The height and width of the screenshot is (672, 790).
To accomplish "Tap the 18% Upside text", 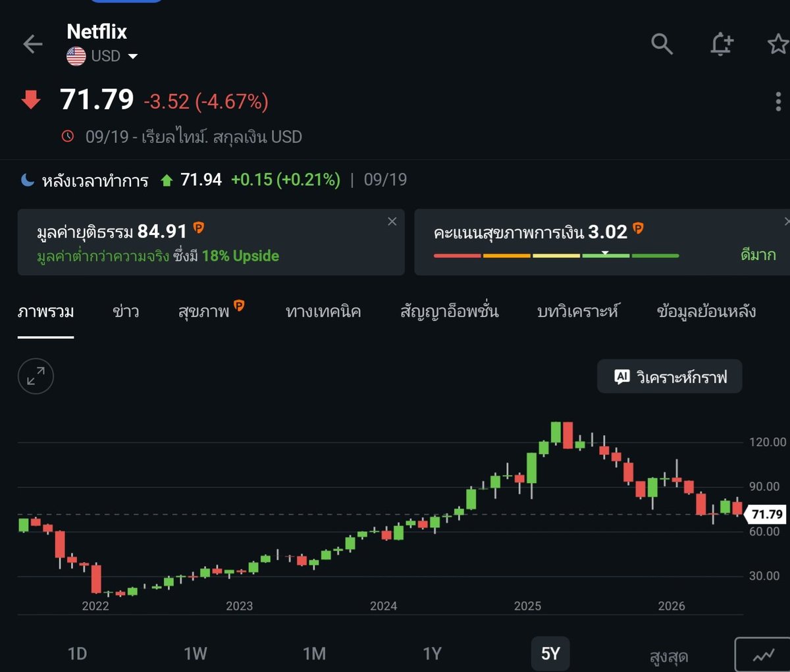I will point(240,256).
